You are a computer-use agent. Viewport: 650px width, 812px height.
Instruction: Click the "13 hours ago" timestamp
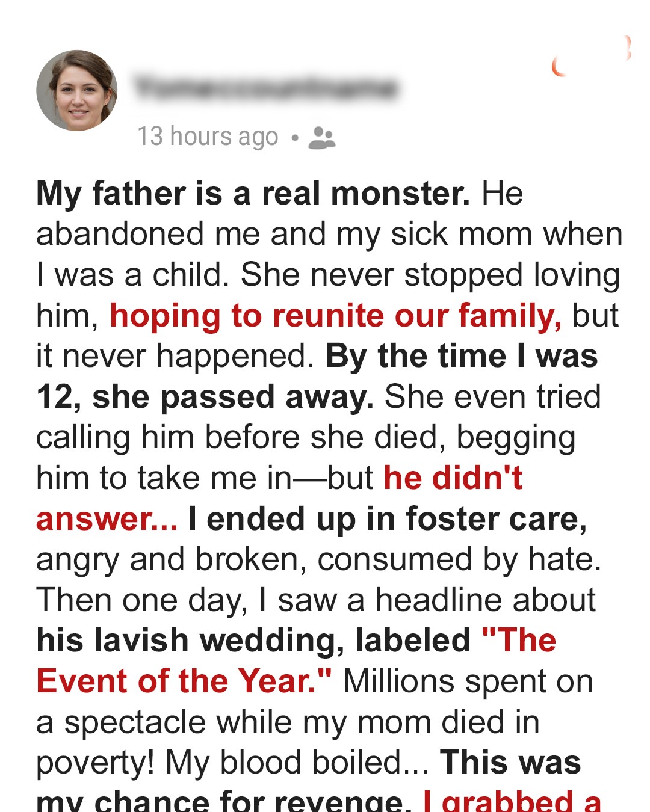[x=208, y=137]
